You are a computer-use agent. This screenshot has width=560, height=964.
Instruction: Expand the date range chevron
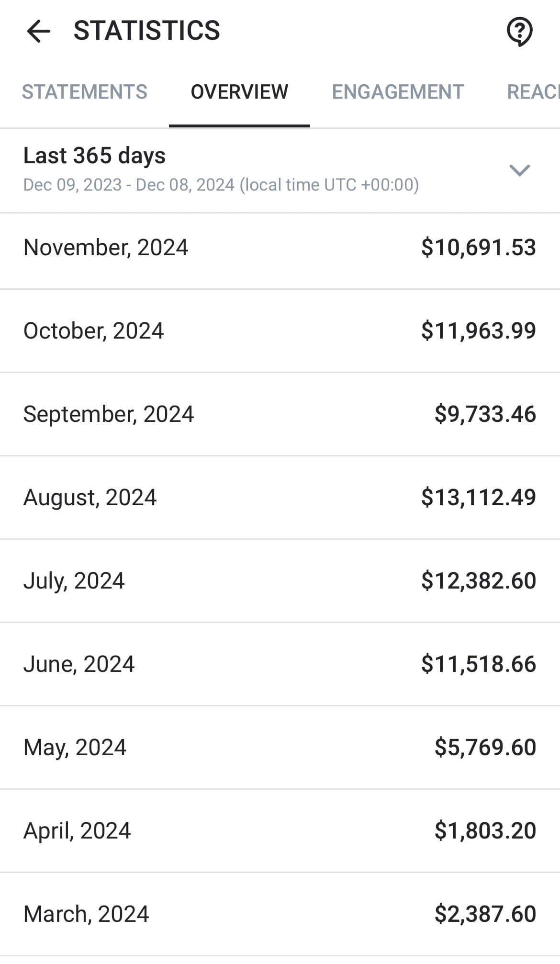[519, 170]
